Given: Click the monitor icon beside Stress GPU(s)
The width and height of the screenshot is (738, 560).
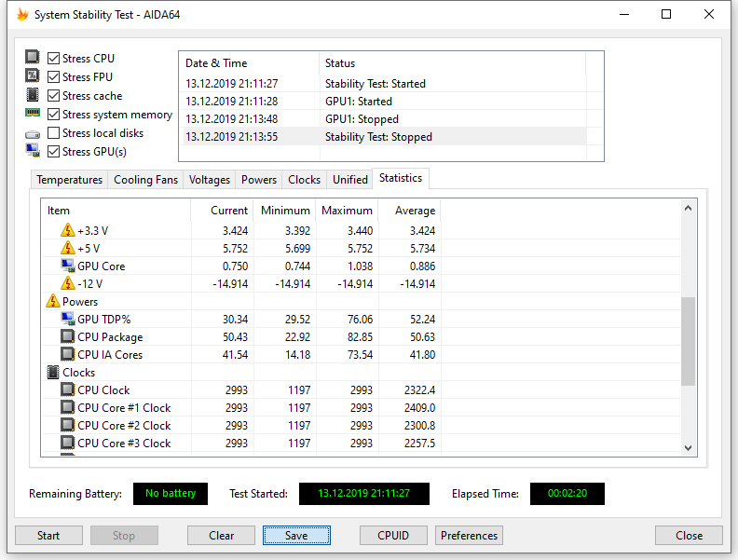Looking at the screenshot, I should point(33,151).
